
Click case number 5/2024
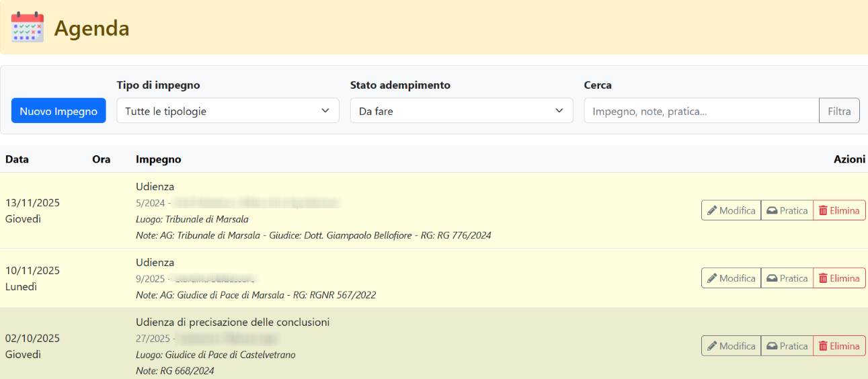[x=150, y=203]
